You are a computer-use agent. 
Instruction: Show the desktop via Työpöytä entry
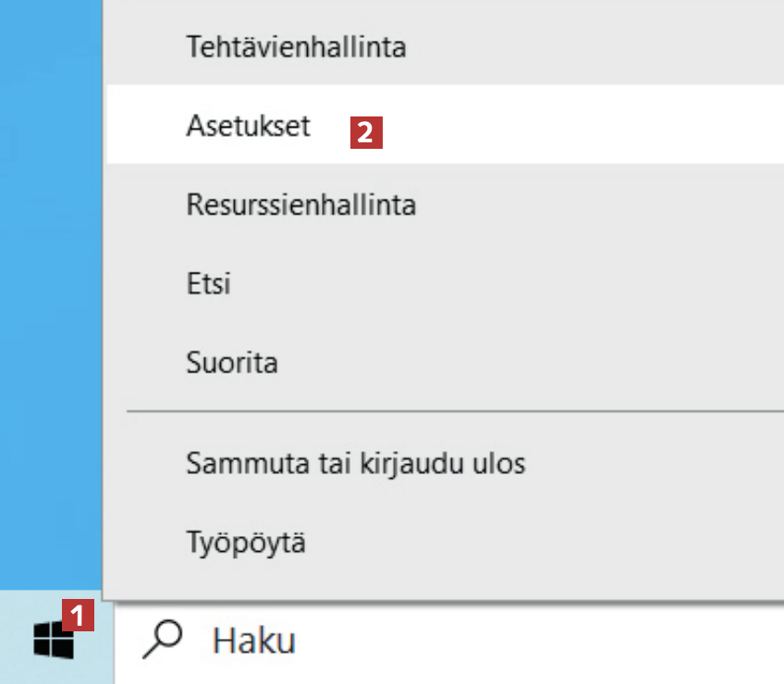(246, 542)
